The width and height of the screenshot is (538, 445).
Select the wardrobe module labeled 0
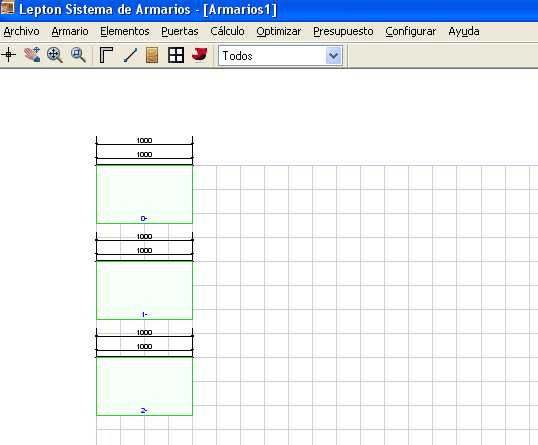coord(144,194)
